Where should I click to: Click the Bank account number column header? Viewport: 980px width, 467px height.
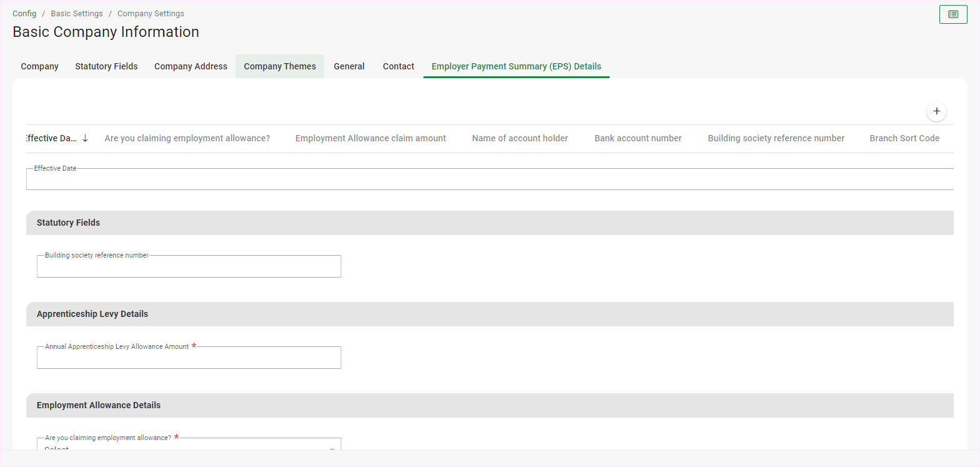(x=638, y=138)
